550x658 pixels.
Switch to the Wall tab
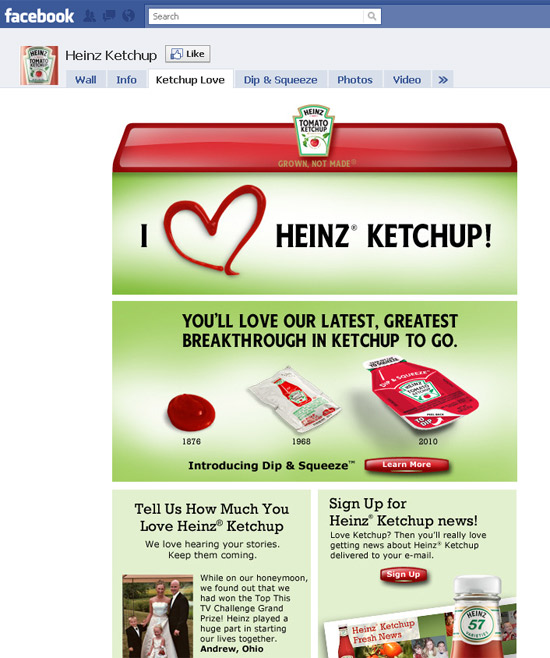point(86,79)
